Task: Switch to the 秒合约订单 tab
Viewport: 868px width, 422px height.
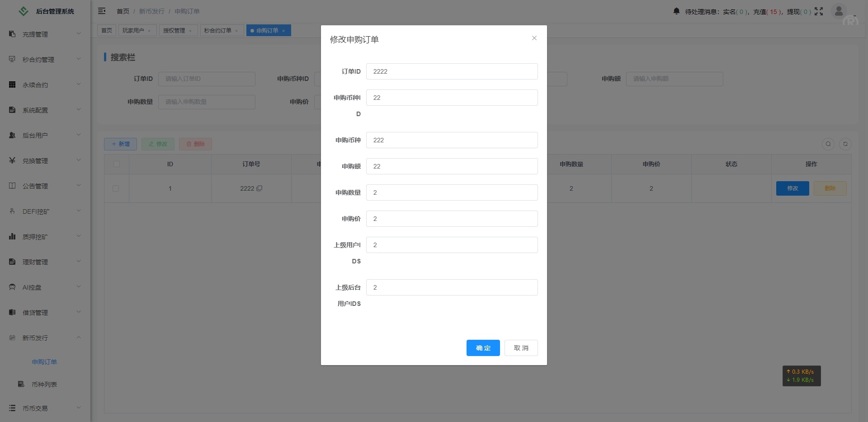Action: pos(218,30)
